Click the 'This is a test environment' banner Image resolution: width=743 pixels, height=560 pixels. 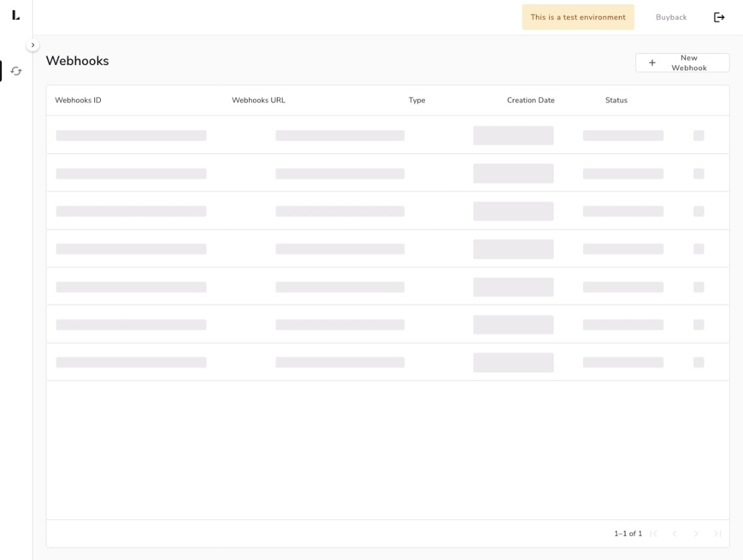[578, 17]
